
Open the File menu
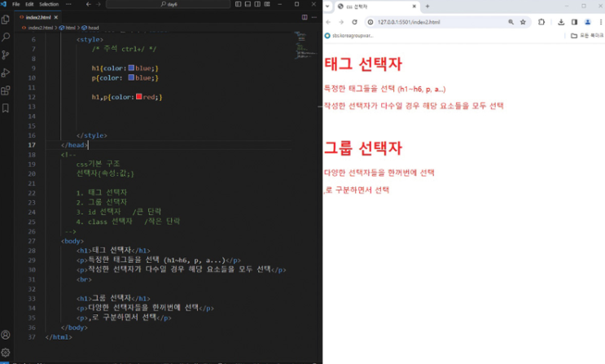pyautogui.click(x=15, y=4)
